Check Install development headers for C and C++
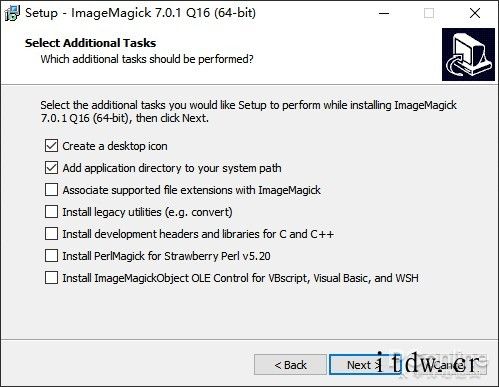 [x=51, y=234]
